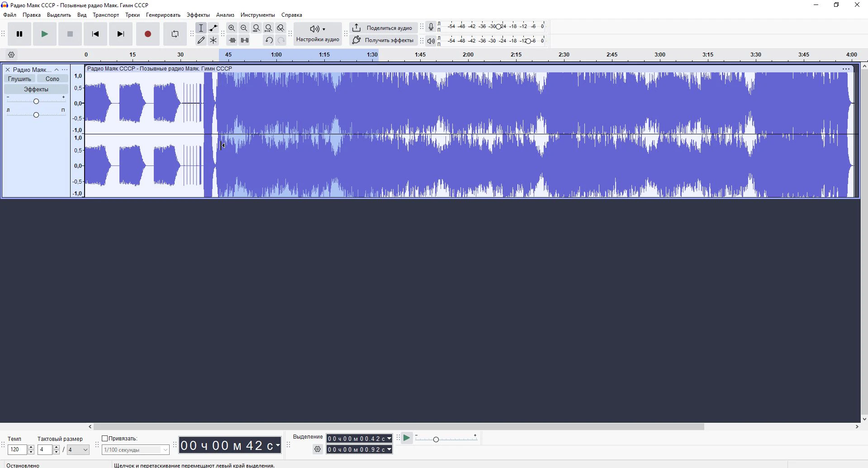Open track panel three-dot menu
The height and width of the screenshot is (468, 868).
pos(65,70)
